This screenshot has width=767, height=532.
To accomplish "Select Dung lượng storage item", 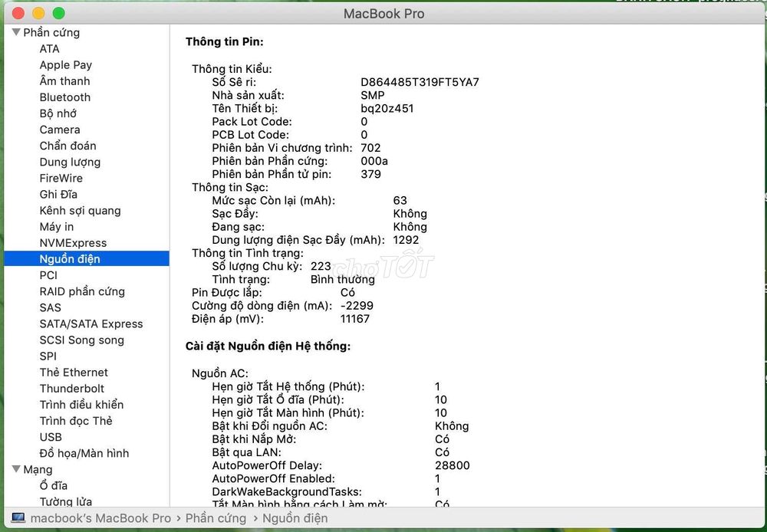I will [x=70, y=162].
